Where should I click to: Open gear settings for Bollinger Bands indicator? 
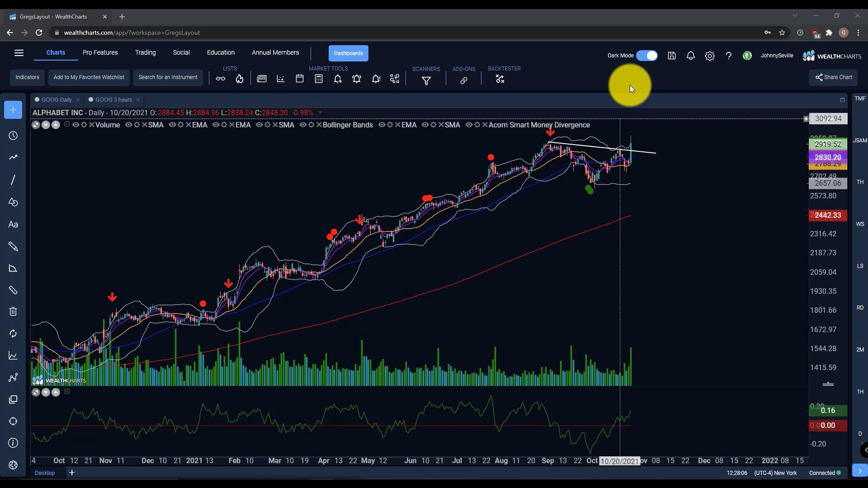[x=311, y=125]
